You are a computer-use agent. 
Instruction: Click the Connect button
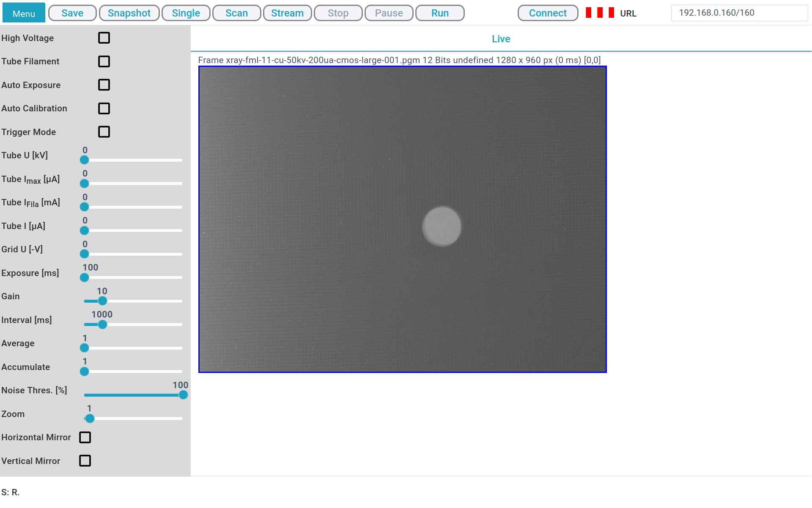[x=548, y=13]
